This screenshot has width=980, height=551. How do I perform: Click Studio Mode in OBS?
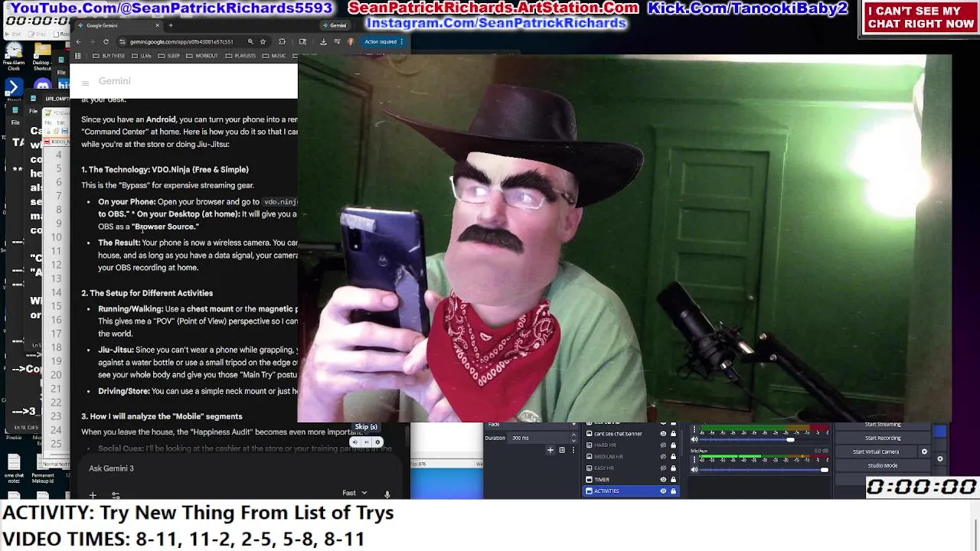883,465
